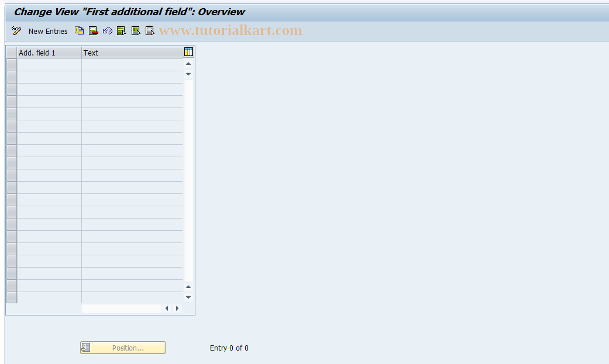The height and width of the screenshot is (364, 609).
Task: Select the first table row selector
Action: click(12, 65)
